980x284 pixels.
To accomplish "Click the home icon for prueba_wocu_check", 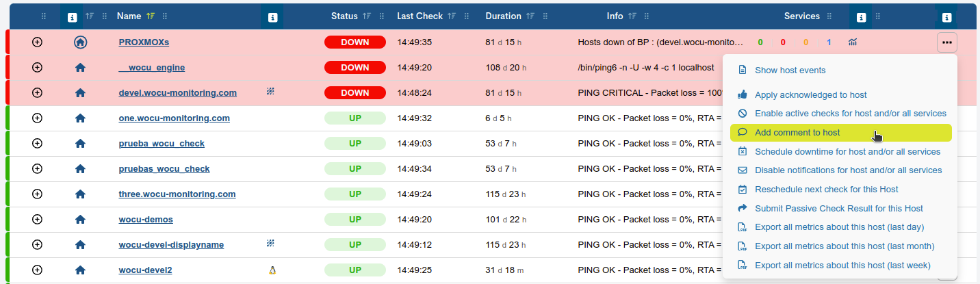I will pos(80,143).
